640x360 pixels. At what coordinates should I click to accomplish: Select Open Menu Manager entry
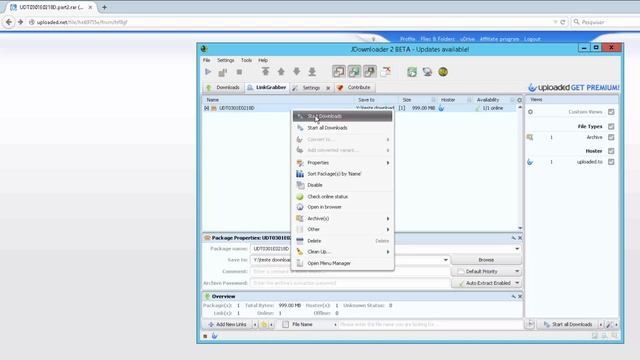coord(342,263)
